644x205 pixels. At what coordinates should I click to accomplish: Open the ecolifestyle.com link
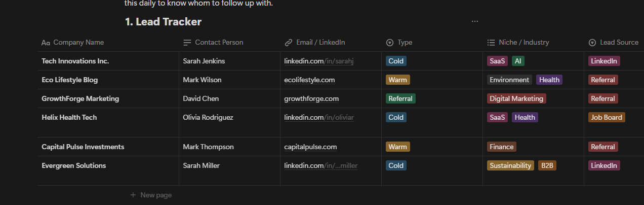(x=309, y=80)
